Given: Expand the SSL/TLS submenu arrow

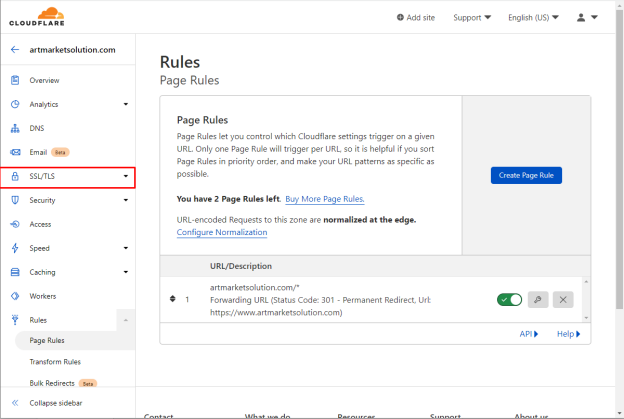Looking at the screenshot, I should (x=126, y=176).
